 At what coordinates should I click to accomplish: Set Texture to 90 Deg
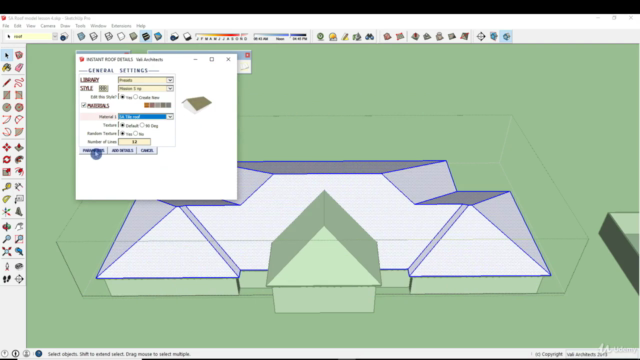click(x=142, y=125)
